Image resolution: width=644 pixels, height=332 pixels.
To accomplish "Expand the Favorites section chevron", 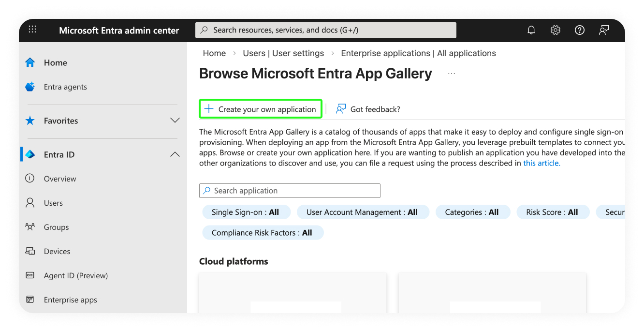I will click(x=175, y=121).
